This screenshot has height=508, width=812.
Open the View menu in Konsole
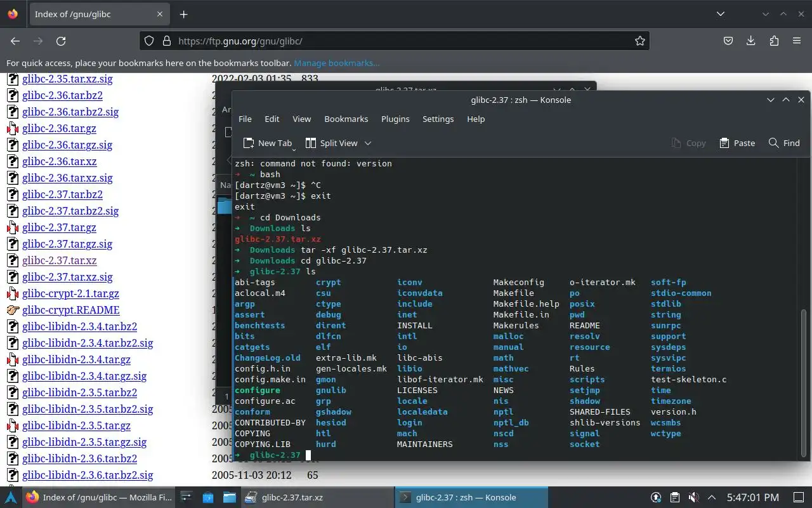point(301,119)
